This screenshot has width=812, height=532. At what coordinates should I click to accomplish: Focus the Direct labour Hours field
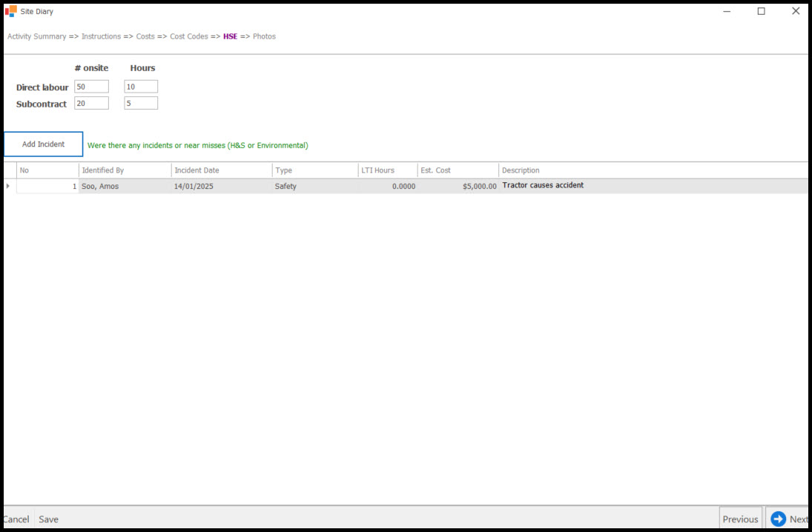pos(141,87)
